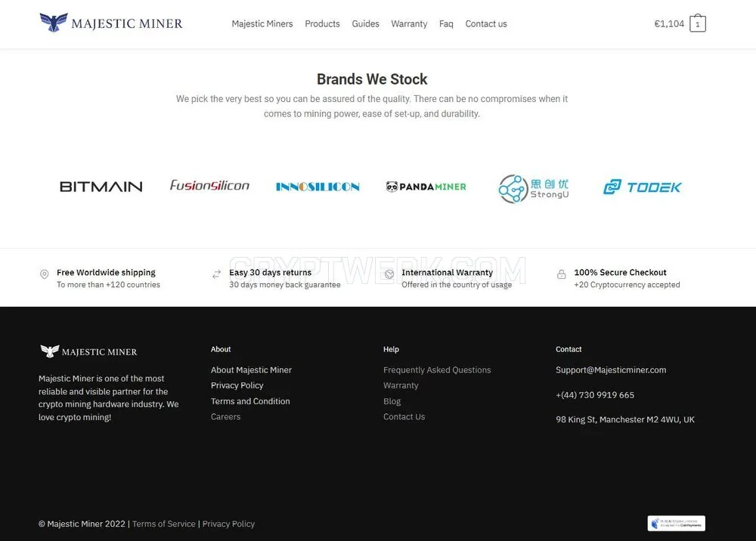
Task: Open Frequently Asked Questions link
Action: coord(437,370)
